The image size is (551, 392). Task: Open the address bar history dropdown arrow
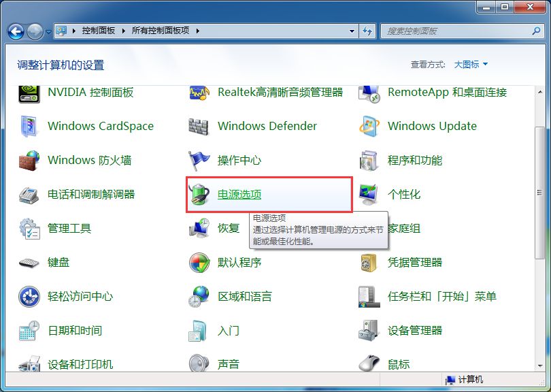(352, 31)
